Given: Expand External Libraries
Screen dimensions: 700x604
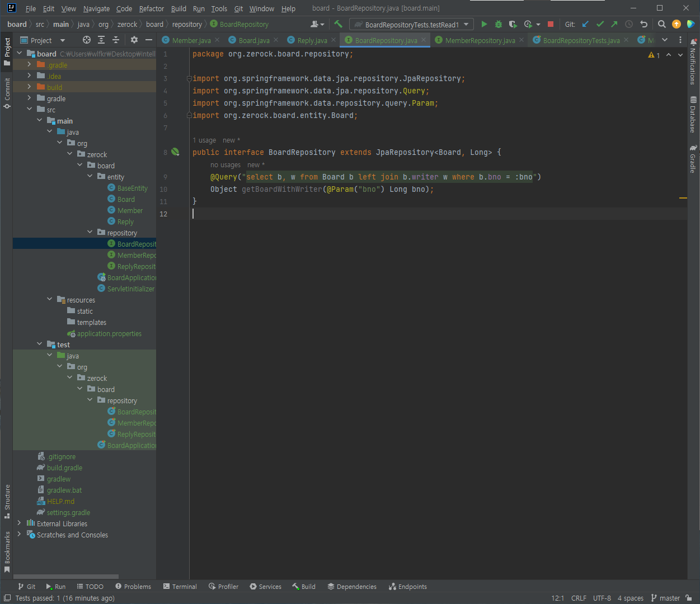Looking at the screenshot, I should click(x=19, y=523).
